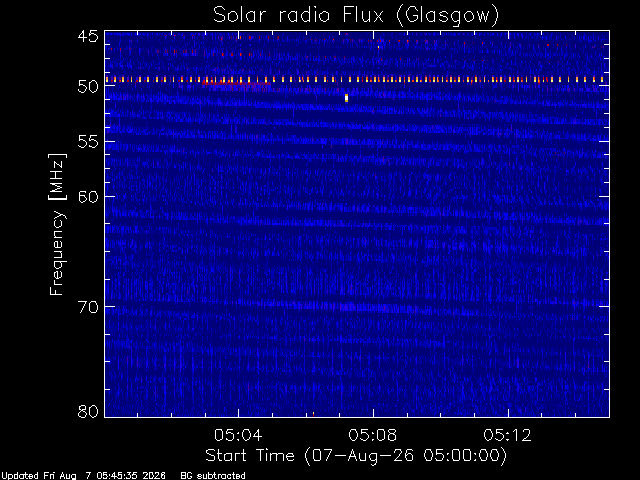The image size is (640, 480).
Task: Select the 05:04 time axis label
Action: [238, 435]
